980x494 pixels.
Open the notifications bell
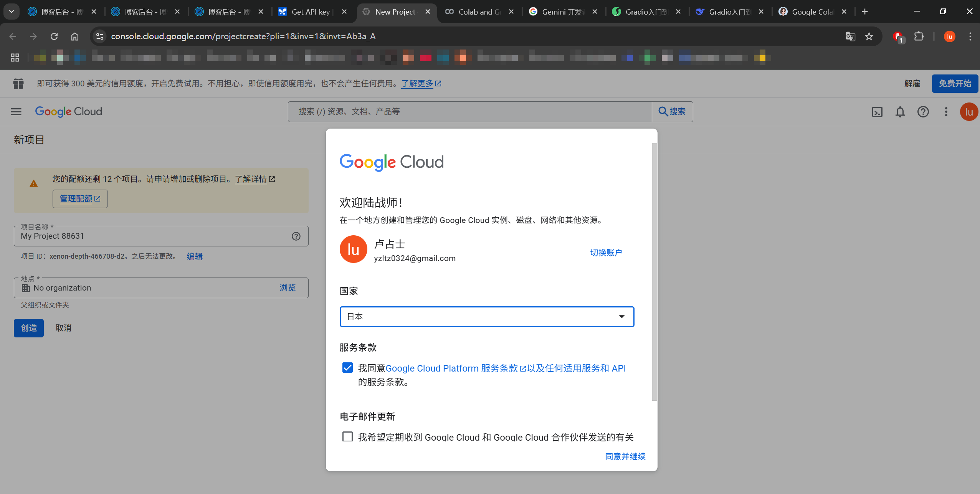(x=900, y=112)
